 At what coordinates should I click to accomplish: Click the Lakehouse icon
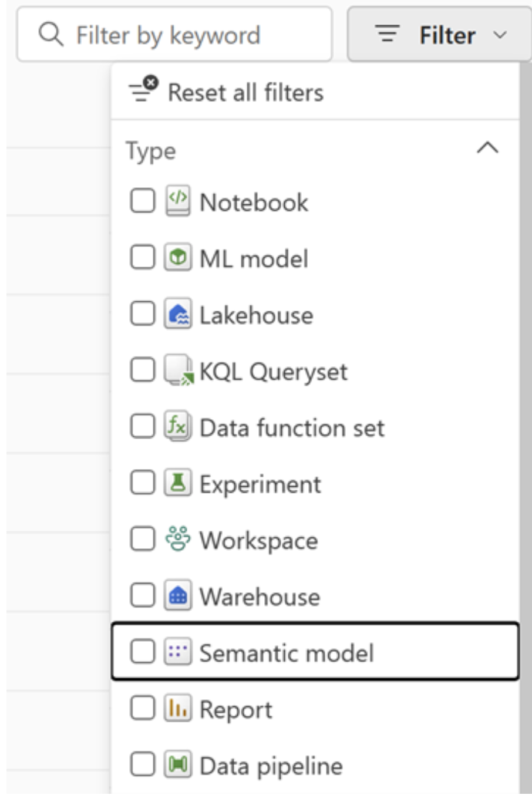click(177, 314)
